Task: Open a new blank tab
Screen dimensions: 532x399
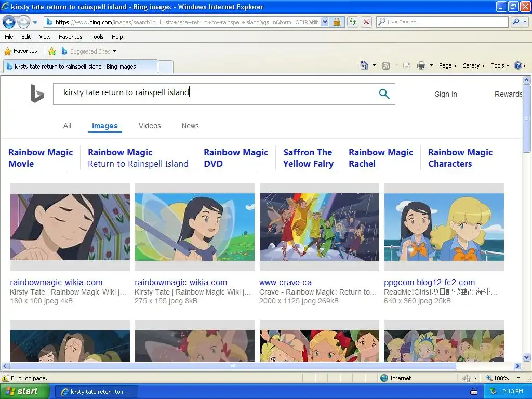Action: 166,66
